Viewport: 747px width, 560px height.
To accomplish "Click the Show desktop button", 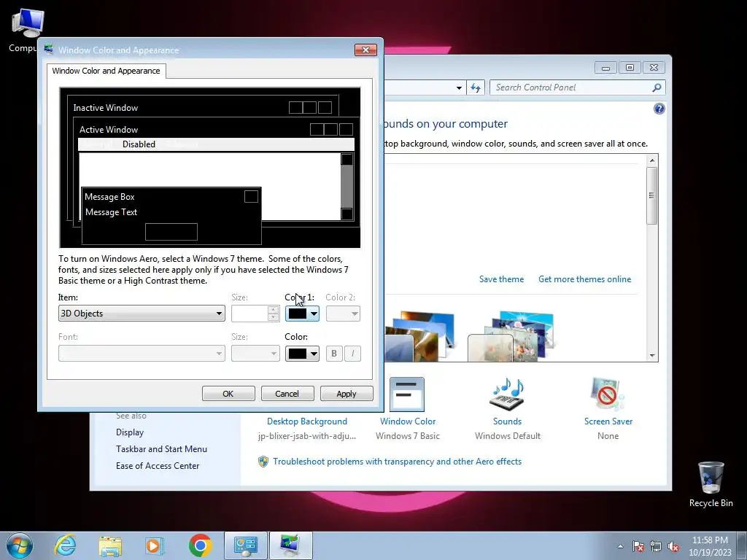I will coord(742,546).
